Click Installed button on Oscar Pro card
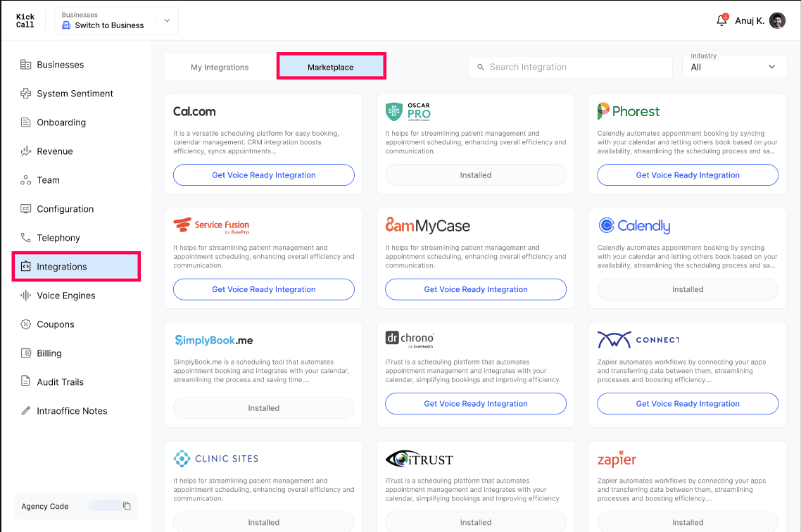Viewport: 801px width, 532px height. 476,175
